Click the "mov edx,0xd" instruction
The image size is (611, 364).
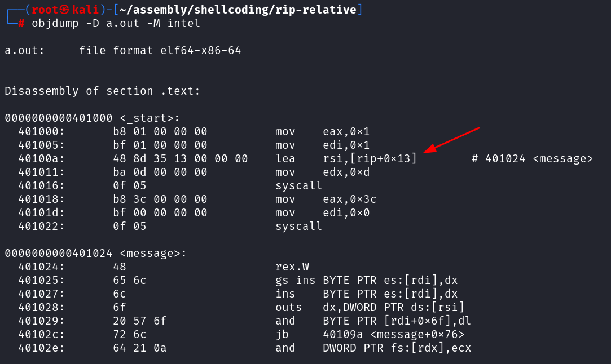pyautogui.click(x=323, y=172)
